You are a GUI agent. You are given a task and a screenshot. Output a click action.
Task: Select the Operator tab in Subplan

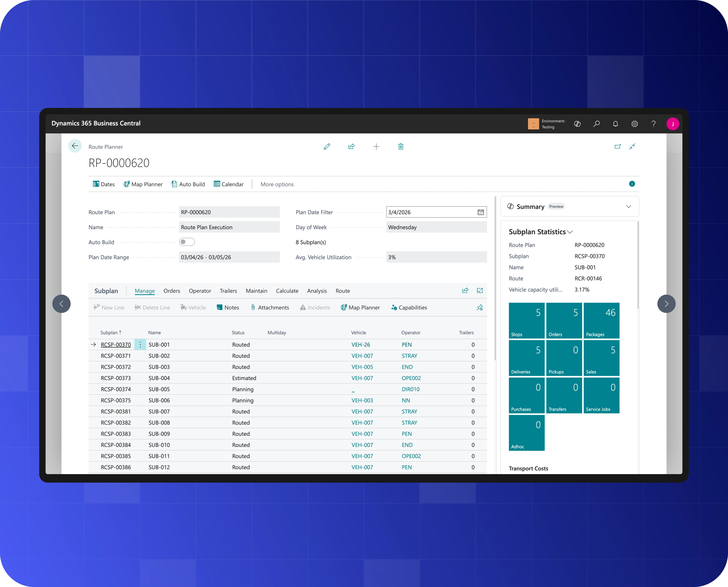(200, 291)
